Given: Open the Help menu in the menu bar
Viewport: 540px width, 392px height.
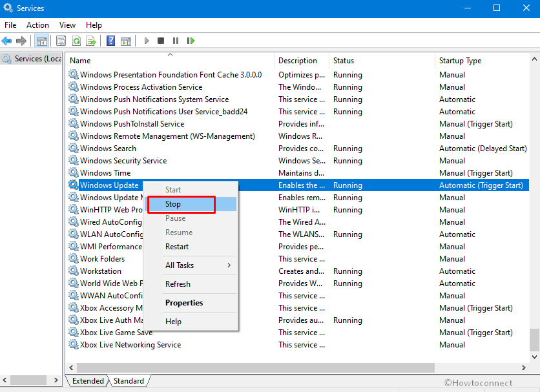Looking at the screenshot, I should click(x=94, y=25).
